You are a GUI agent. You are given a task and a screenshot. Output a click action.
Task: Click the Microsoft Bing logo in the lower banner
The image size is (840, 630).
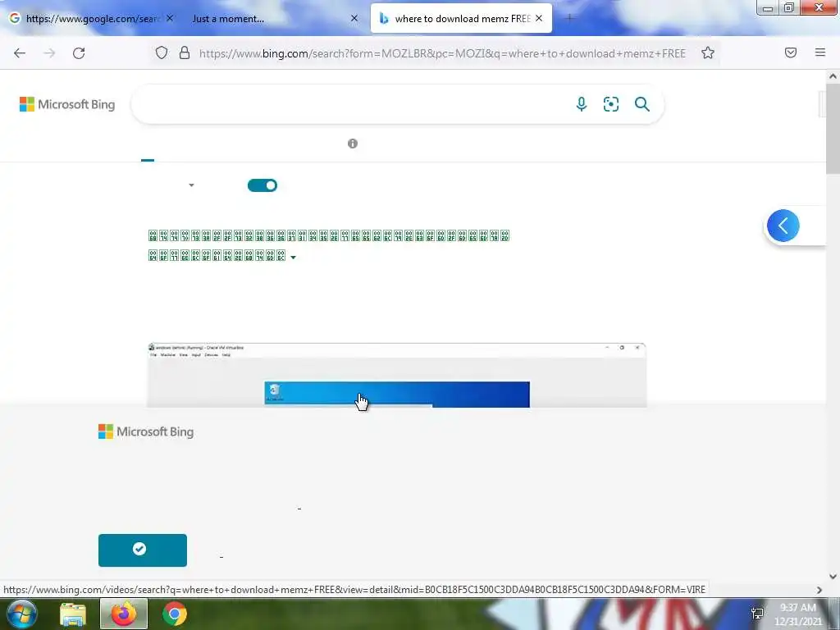146,431
